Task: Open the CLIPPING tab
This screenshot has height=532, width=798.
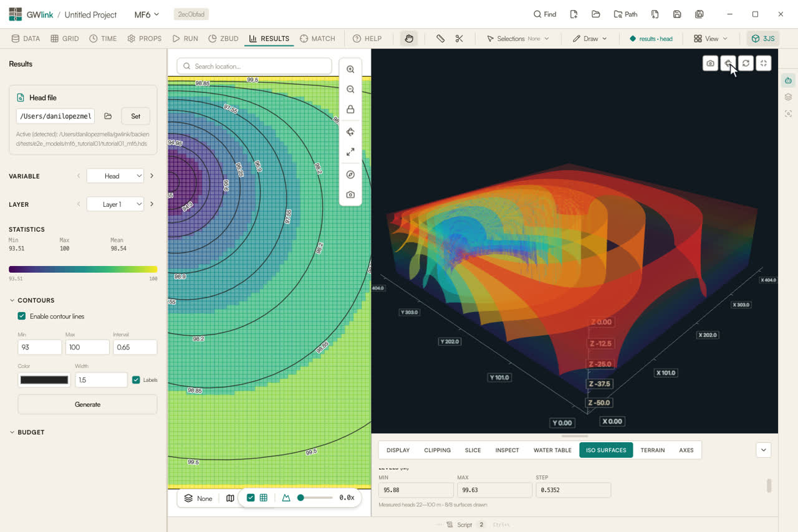Action: (x=437, y=450)
